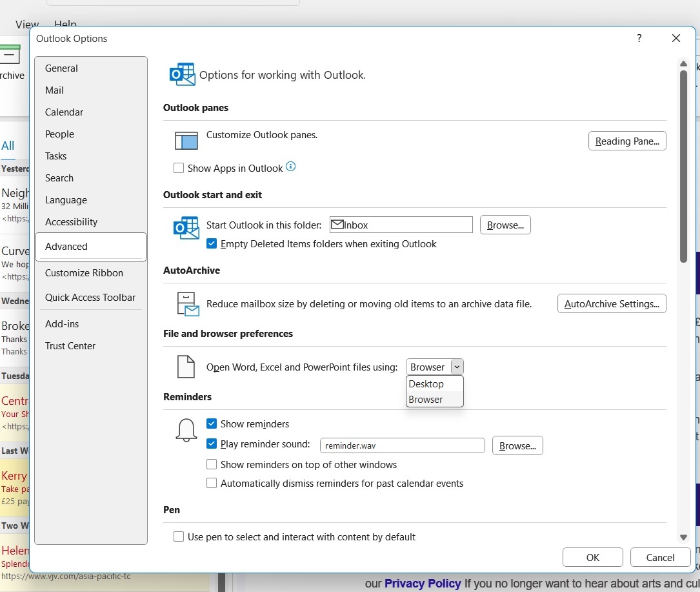Click the Privacy Policy link in the reading pane

pyautogui.click(x=423, y=583)
